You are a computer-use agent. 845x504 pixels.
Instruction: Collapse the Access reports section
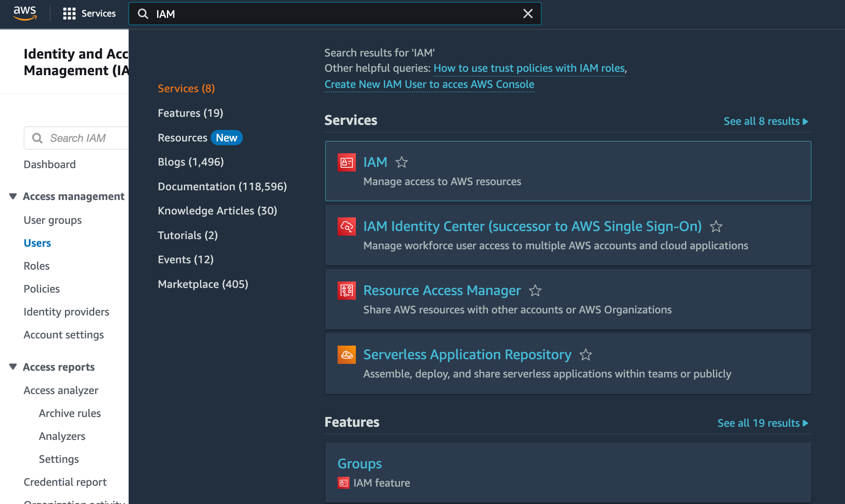[x=13, y=367]
